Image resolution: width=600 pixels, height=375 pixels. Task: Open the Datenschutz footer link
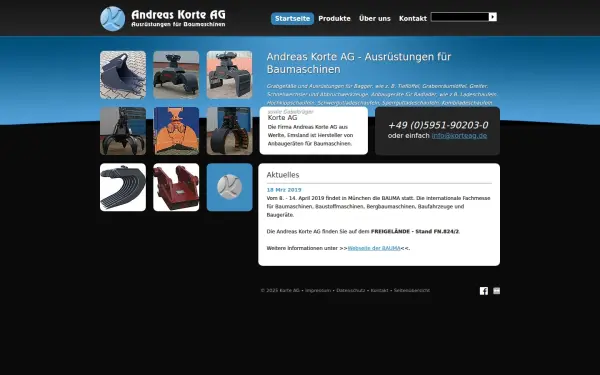(351, 290)
